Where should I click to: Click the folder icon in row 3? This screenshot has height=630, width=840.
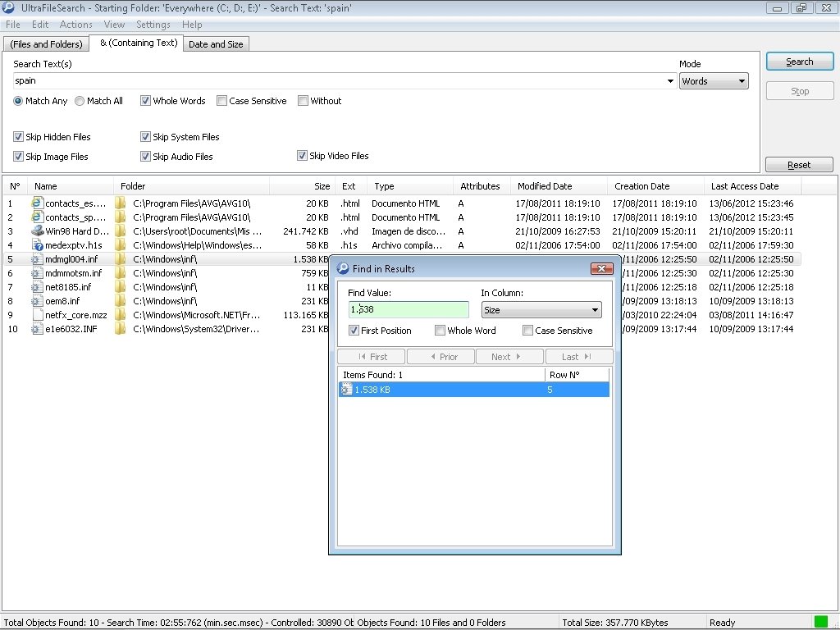coord(121,231)
